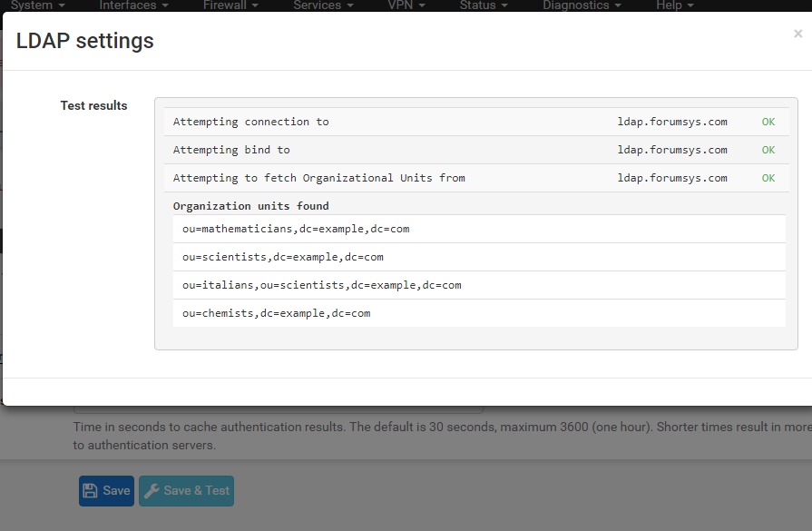Close the LDAP settings dialog
Screen dimensions: 812x531
tap(797, 34)
